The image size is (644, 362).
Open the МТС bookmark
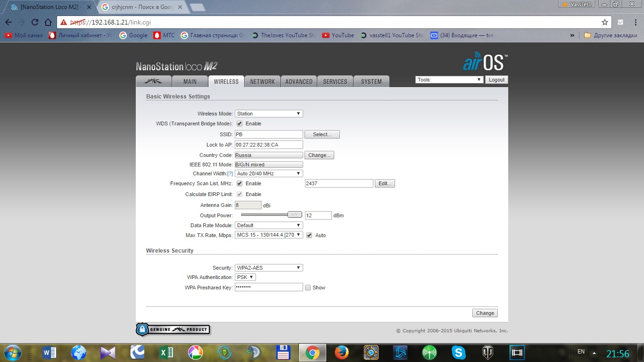tap(164, 35)
